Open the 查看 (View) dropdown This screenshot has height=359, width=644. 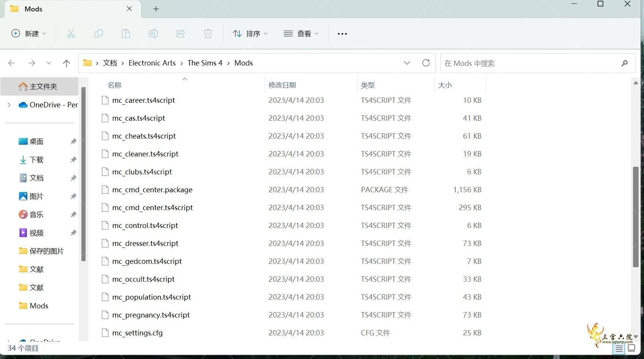[301, 34]
